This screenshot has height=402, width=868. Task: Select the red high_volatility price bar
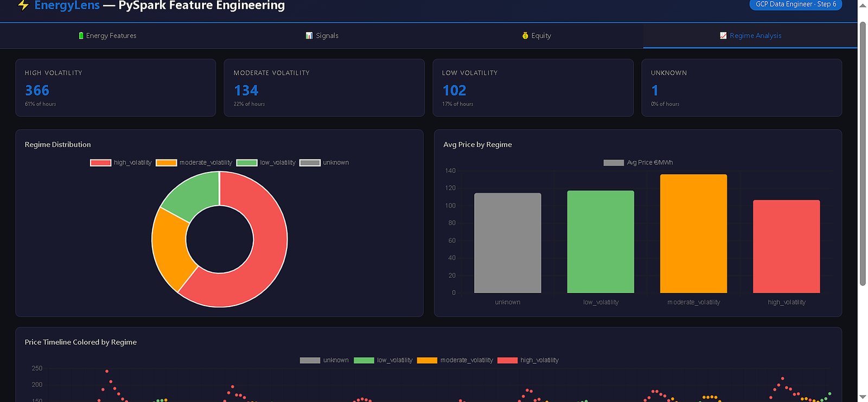pyautogui.click(x=787, y=247)
